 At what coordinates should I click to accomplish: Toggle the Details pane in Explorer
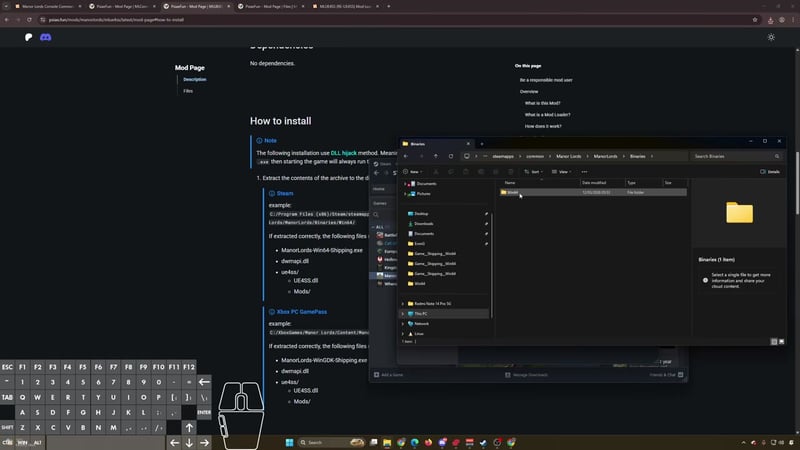click(770, 172)
